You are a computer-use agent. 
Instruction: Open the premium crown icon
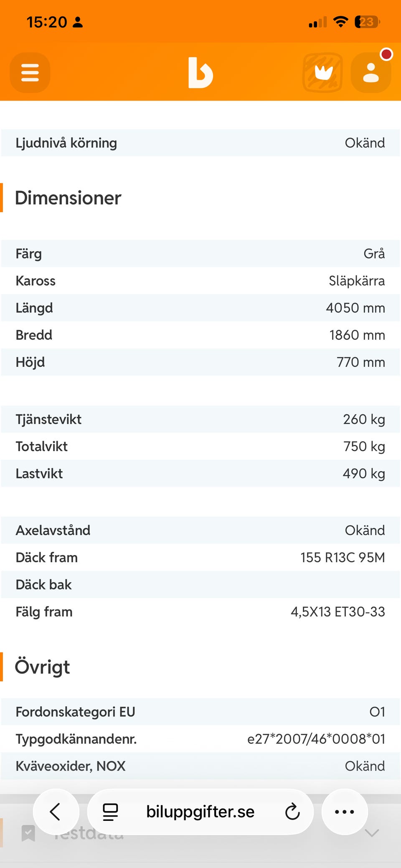pos(322,73)
